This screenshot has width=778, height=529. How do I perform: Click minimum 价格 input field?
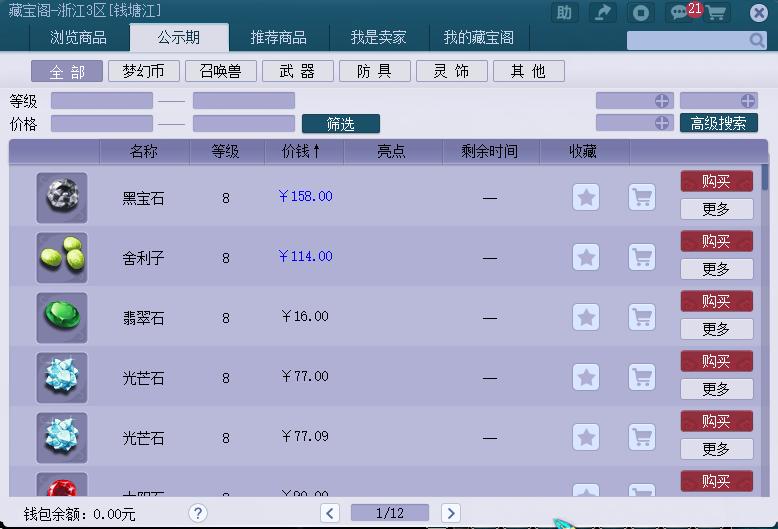[102, 123]
